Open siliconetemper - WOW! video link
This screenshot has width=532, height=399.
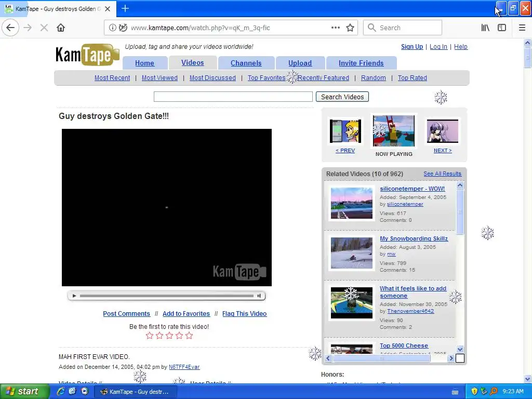(412, 189)
